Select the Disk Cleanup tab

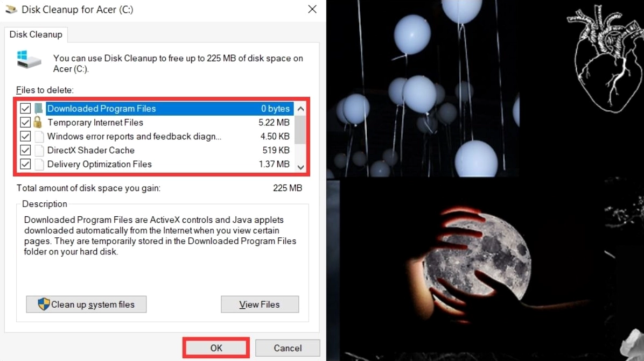coord(36,34)
